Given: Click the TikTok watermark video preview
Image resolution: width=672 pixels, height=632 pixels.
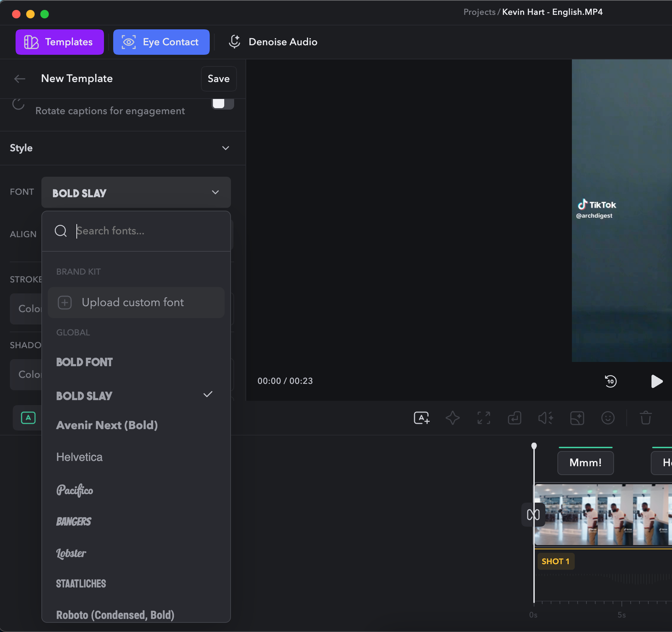Looking at the screenshot, I should [x=622, y=211].
